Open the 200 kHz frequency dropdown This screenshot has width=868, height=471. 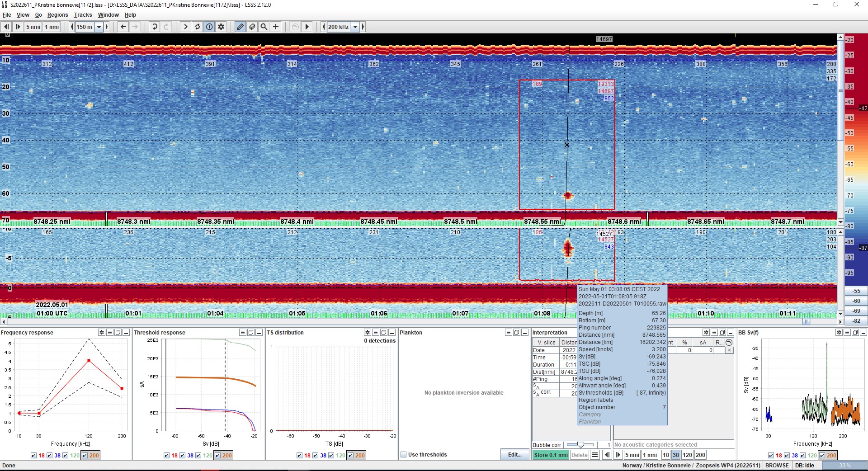click(354, 27)
